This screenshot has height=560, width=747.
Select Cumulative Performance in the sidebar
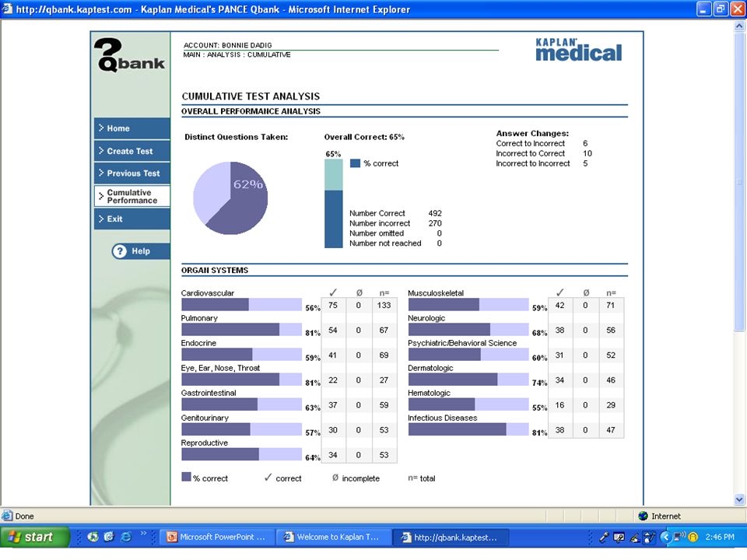132,196
